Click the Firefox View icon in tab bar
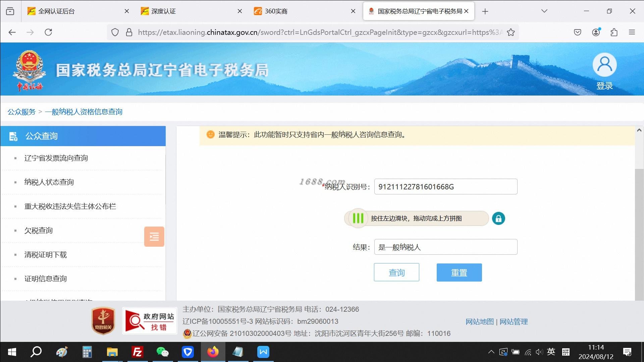644x362 pixels. coord(10,11)
